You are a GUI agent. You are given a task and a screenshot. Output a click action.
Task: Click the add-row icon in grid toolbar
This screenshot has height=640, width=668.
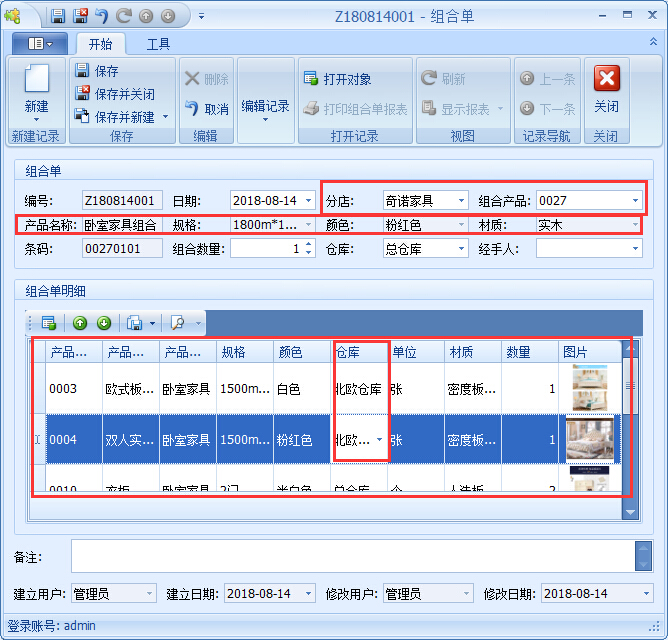click(48, 323)
